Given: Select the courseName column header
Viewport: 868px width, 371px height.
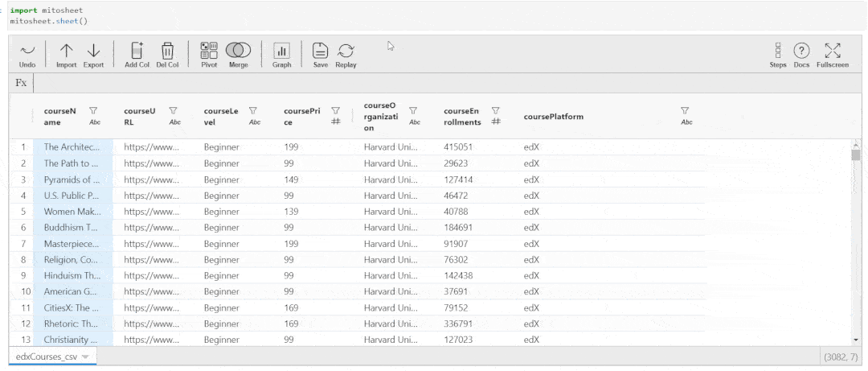Looking at the screenshot, I should click(x=59, y=117).
